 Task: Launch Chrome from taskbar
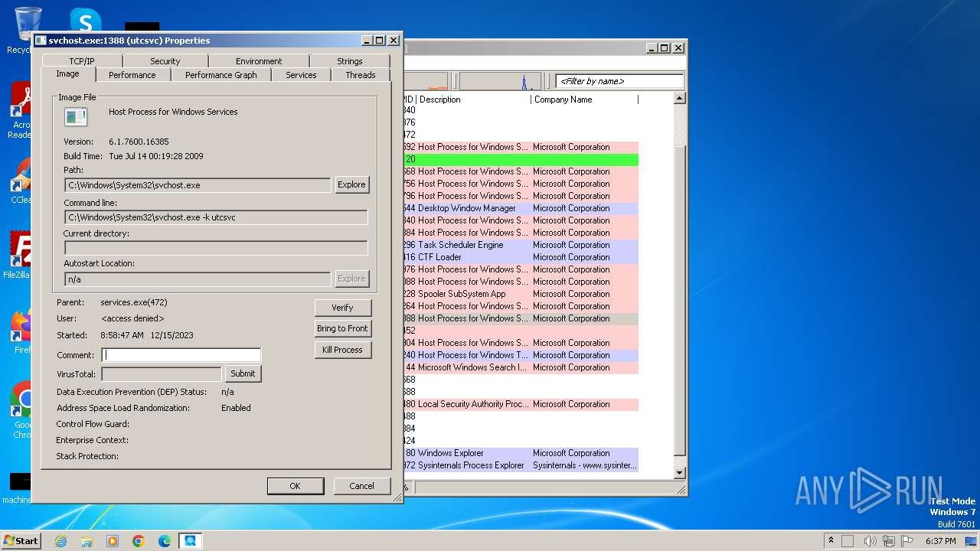tap(139, 541)
